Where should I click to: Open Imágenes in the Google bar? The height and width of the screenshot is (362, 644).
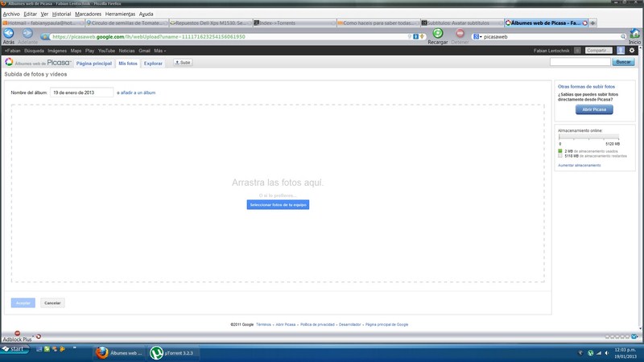point(57,51)
